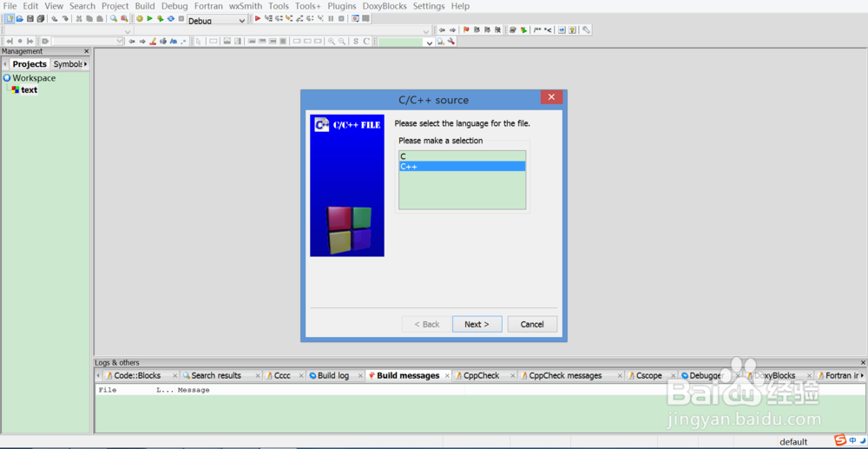Click the jump back arrow next to bookmark flag
Screen dimensions: 868x449
coord(442,30)
